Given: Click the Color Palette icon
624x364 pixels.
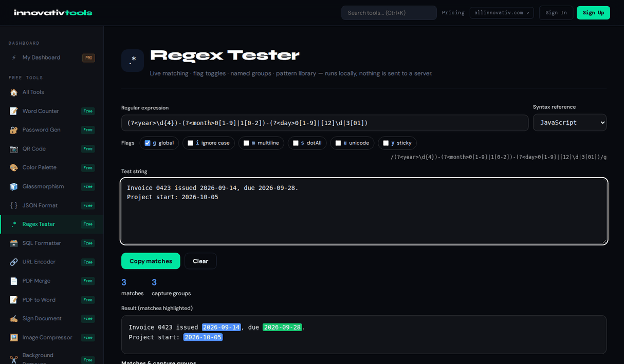Looking at the screenshot, I should pos(14,167).
